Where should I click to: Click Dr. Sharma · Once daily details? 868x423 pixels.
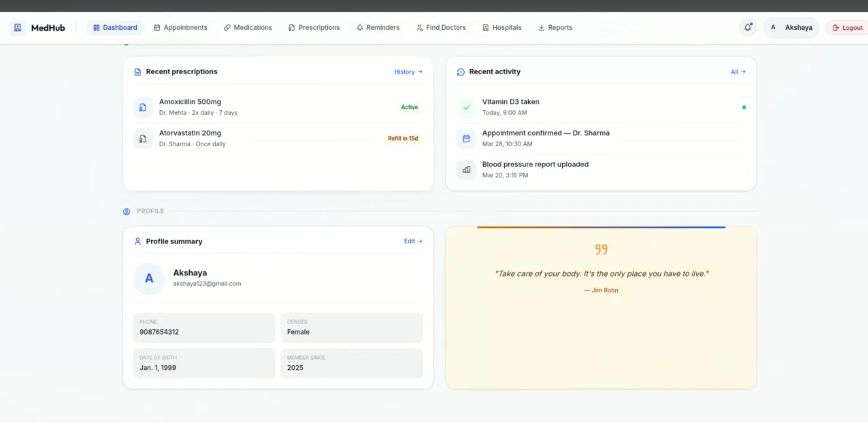[x=192, y=144]
